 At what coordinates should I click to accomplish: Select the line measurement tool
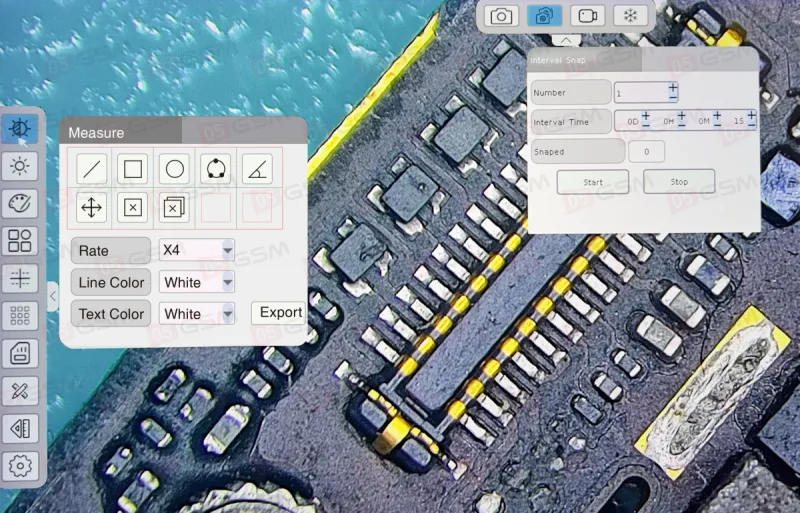point(91,169)
